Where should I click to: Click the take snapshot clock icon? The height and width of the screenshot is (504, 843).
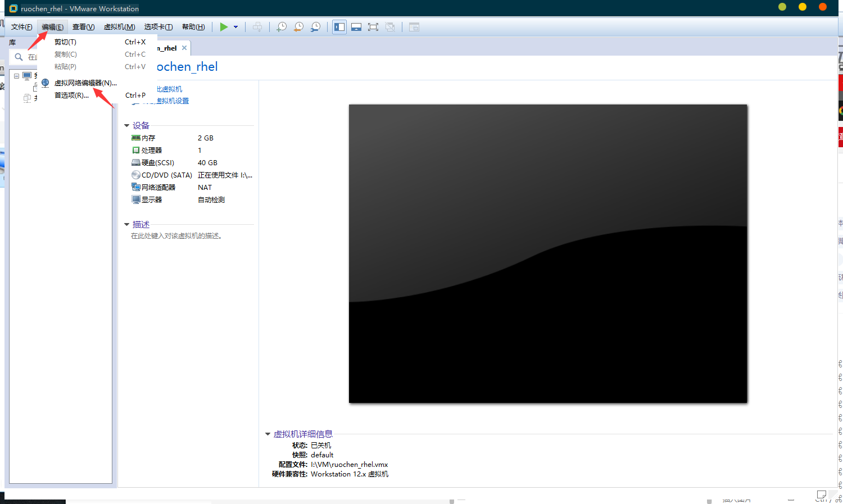(x=282, y=27)
